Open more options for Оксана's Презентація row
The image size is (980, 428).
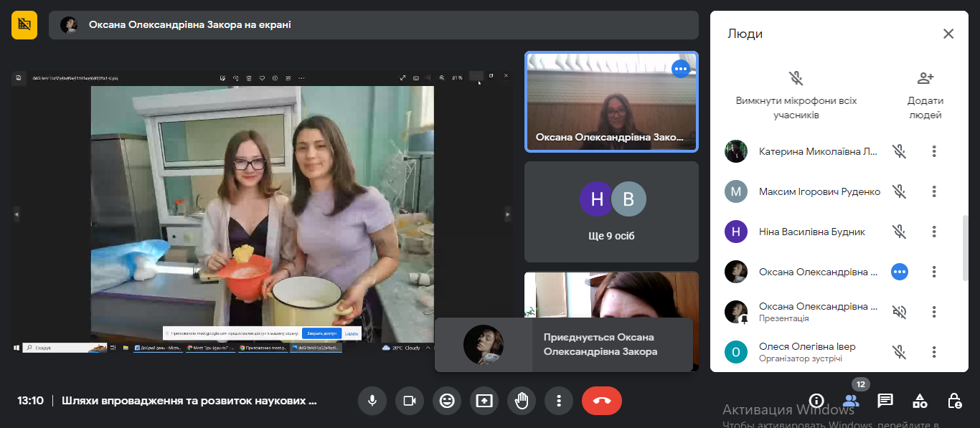click(934, 312)
